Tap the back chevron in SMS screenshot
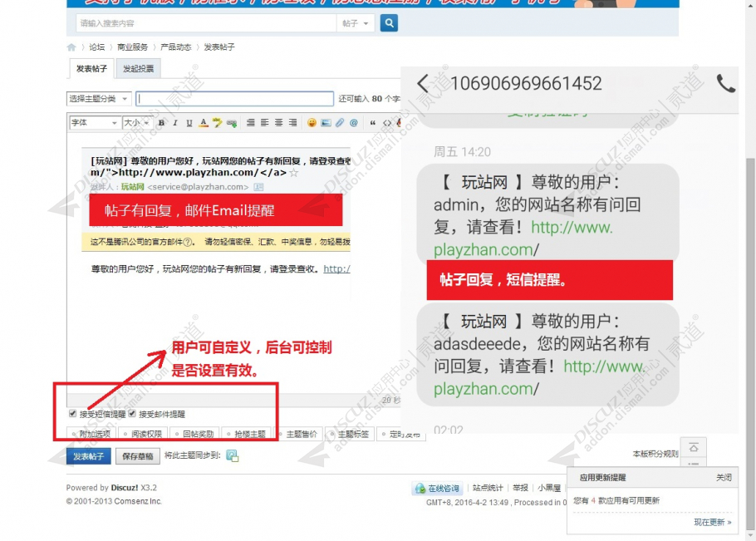Viewport: 756px width, 541px height. click(422, 83)
